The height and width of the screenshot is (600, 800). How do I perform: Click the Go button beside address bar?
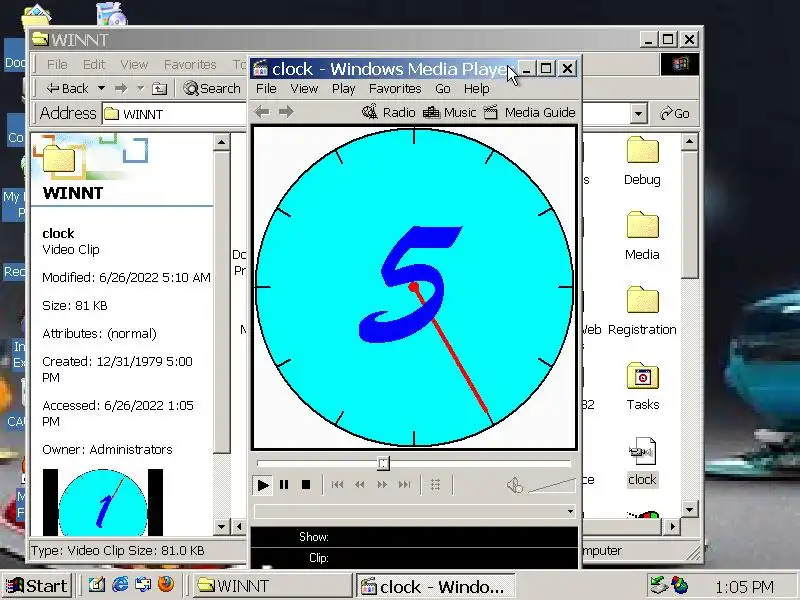(674, 113)
